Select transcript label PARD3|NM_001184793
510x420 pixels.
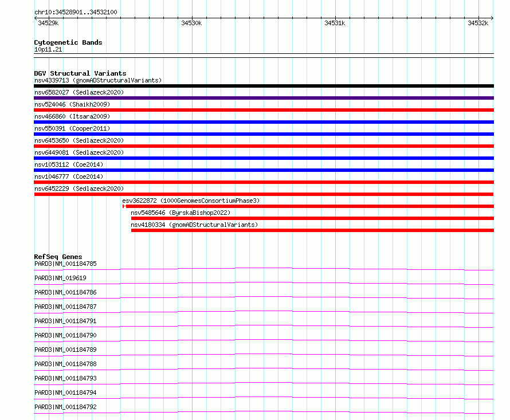click(x=65, y=378)
